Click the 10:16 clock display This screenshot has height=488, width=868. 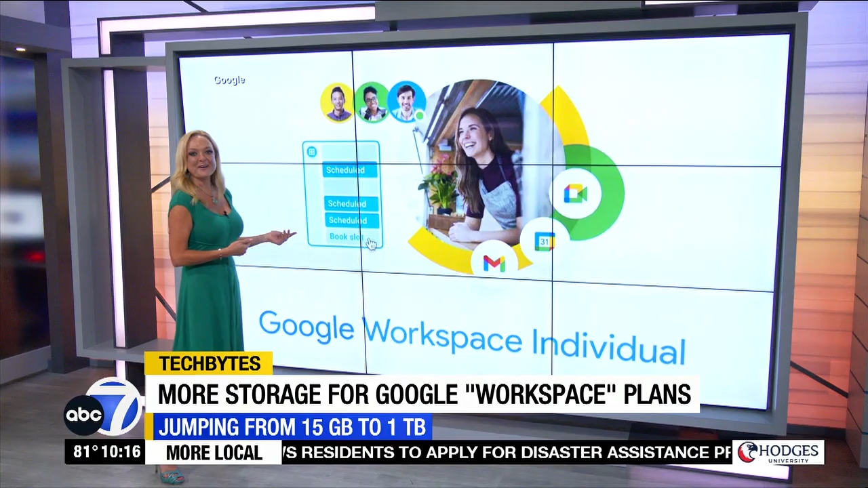point(122,451)
